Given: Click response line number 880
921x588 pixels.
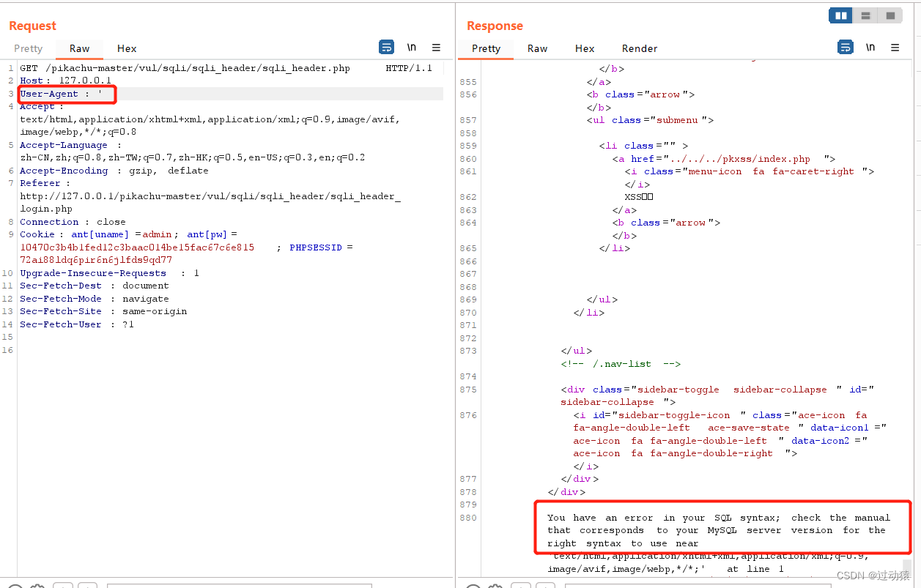Looking at the screenshot, I should [x=467, y=518].
